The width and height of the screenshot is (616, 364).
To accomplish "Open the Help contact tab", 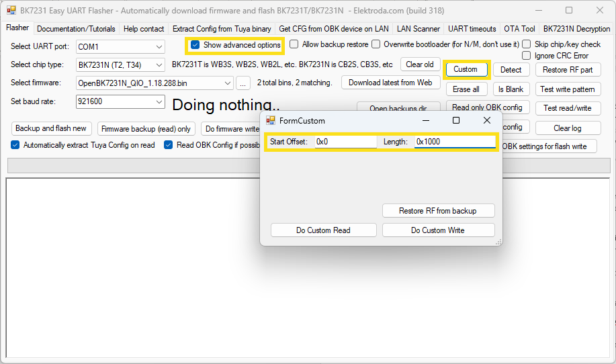I will (143, 29).
